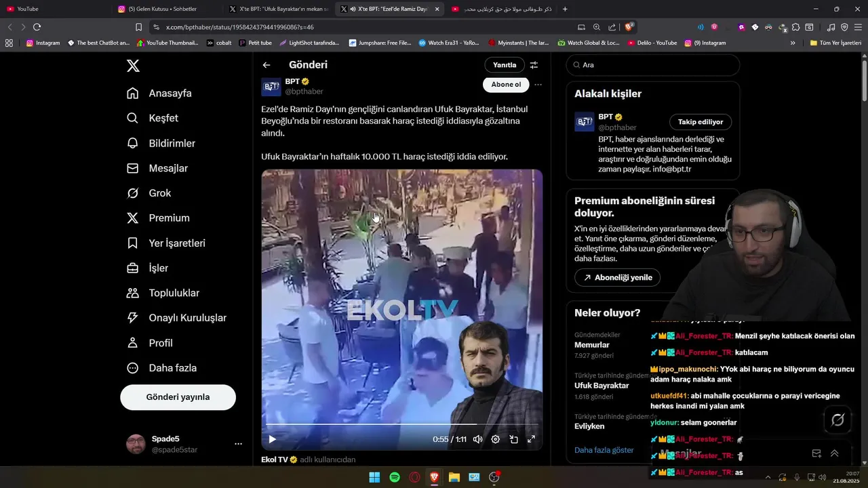
Task: Open Spotify from the taskbar
Action: pyautogui.click(x=395, y=477)
